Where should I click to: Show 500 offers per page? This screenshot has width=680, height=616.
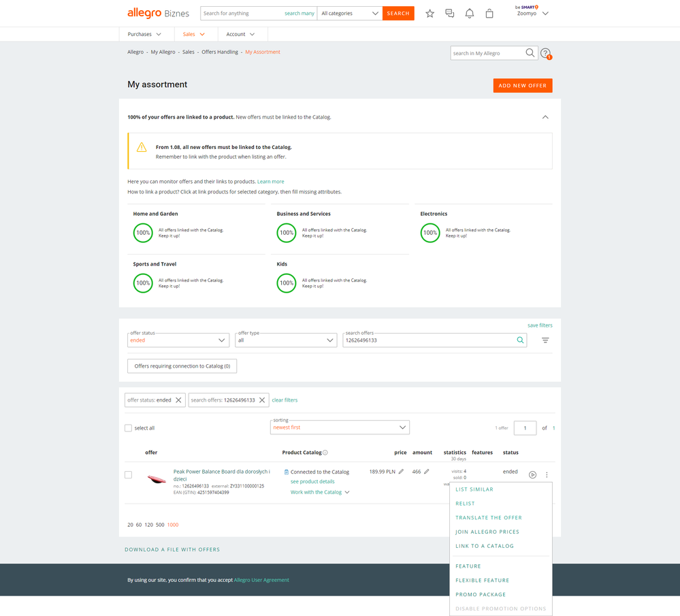[160, 525]
